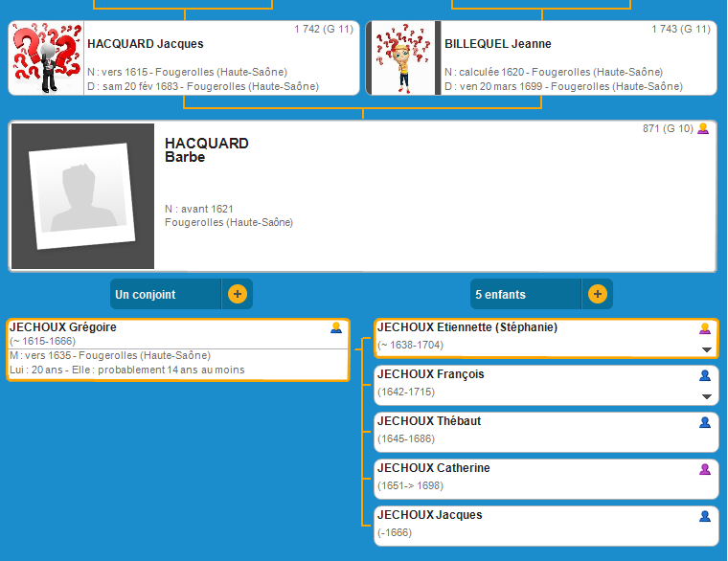The height and width of the screenshot is (561, 728).
Task: Open HACQUARD Jacques father profile
Action: [x=146, y=44]
